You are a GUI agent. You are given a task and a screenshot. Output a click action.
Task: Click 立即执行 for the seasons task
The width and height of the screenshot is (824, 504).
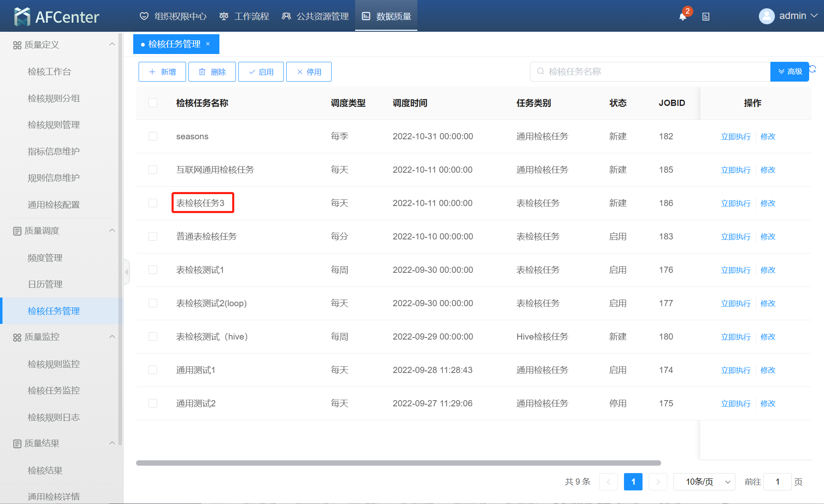(x=735, y=136)
